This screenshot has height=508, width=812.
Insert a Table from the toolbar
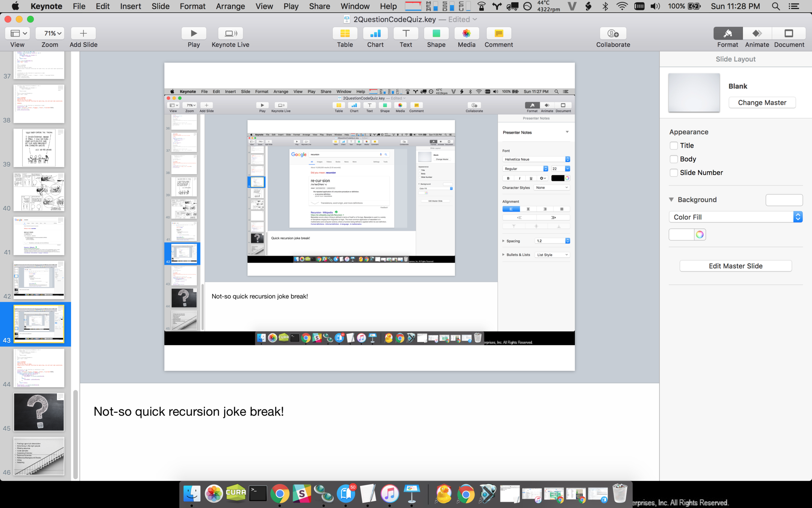[344, 33]
